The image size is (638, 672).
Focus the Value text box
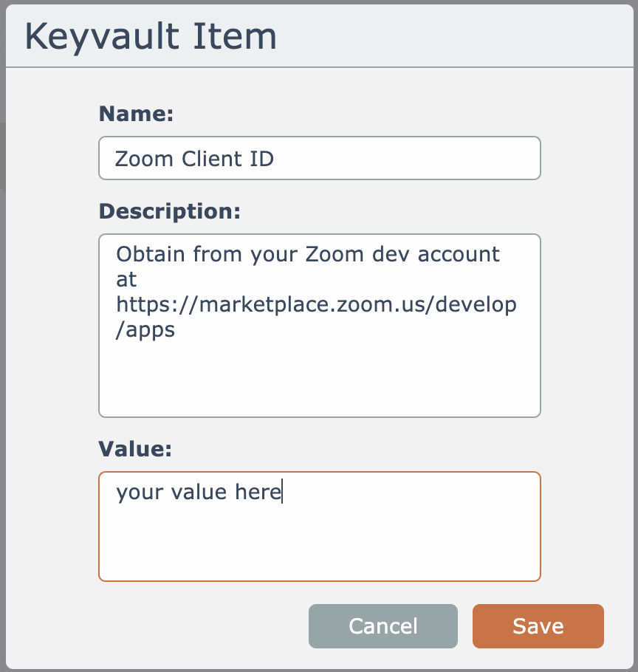coord(319,526)
